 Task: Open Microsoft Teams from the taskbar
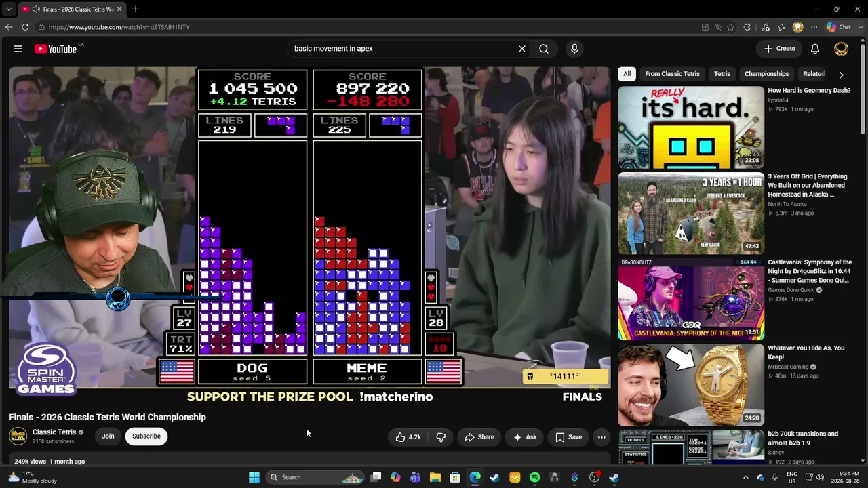(415, 477)
